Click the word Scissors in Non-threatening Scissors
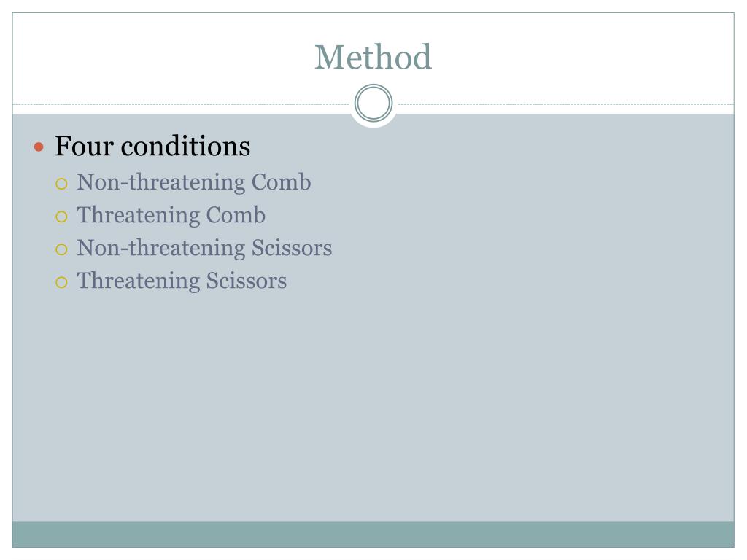The height and width of the screenshot is (560, 747). (x=292, y=248)
